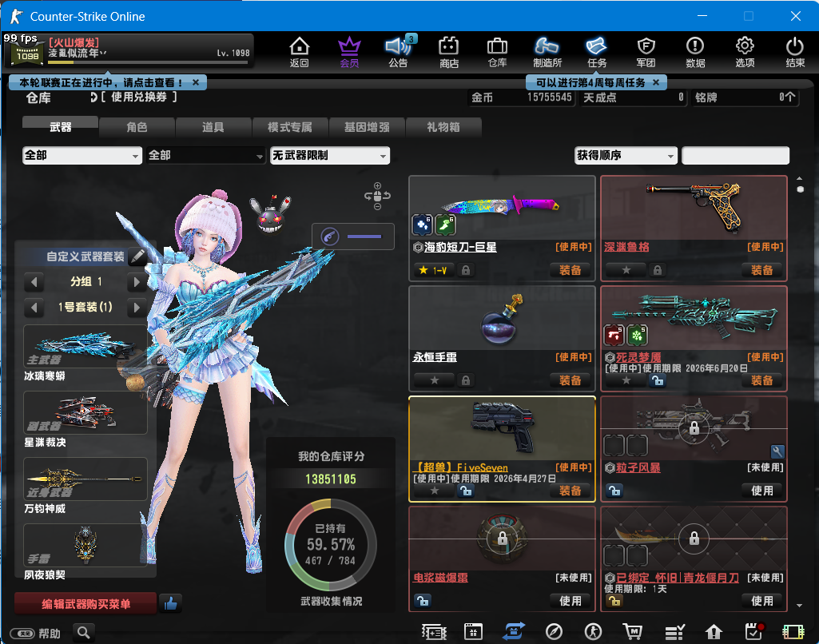The height and width of the screenshot is (644, 819).
Task: Go back using the 返回 home icon
Action: 300,52
